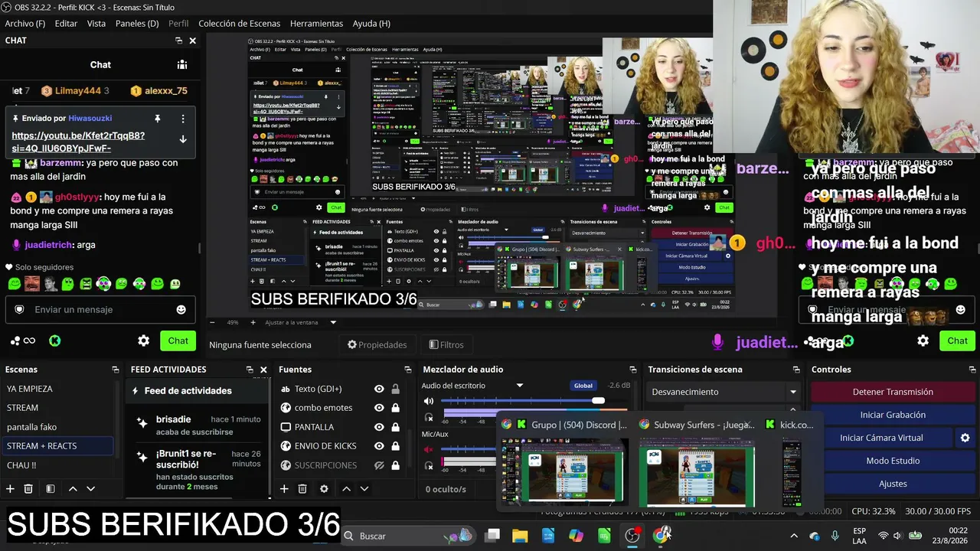Image resolution: width=980 pixels, height=551 pixels.
Task: Move selected source down in Fuentes
Action: (x=364, y=488)
